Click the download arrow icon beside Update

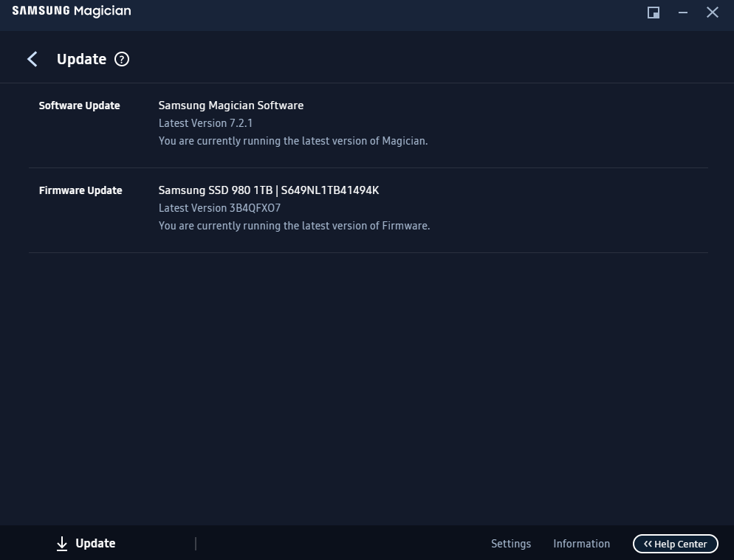coord(62,544)
